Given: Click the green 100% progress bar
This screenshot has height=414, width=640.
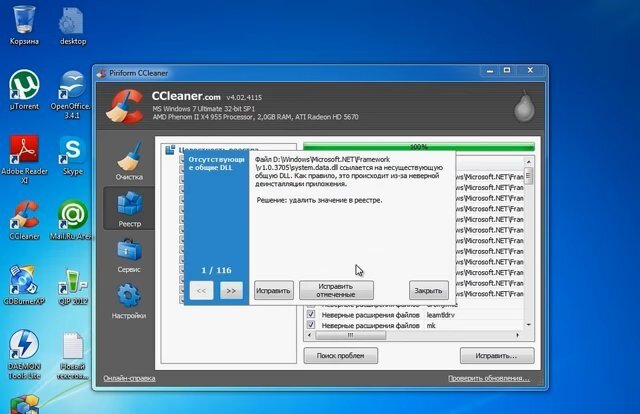Looking at the screenshot, I should coord(419,147).
